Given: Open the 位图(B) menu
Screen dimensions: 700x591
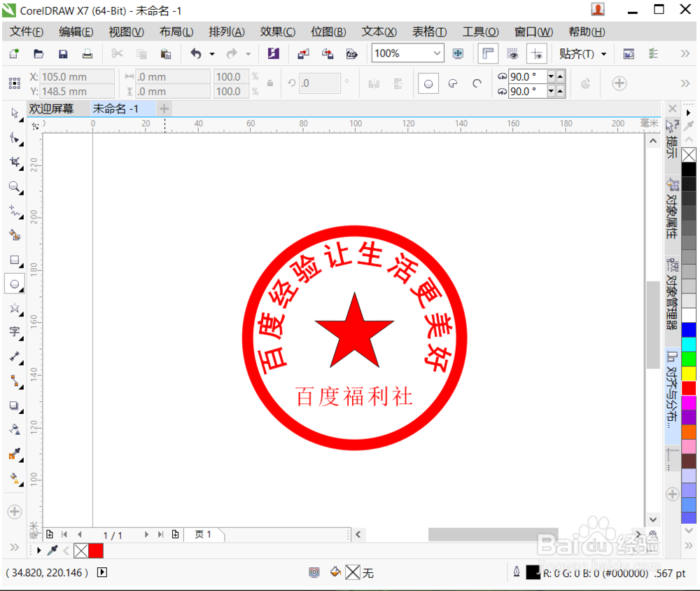Looking at the screenshot, I should coord(328,32).
